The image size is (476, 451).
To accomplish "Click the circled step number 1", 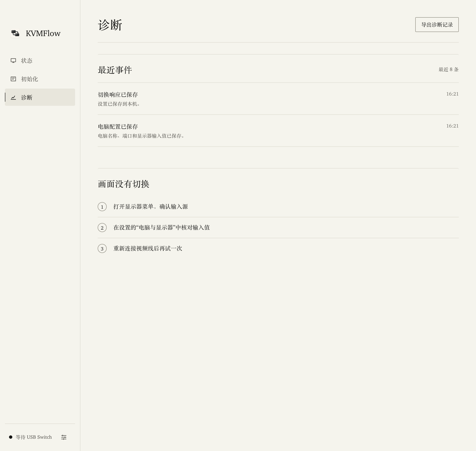I will 102,207.
